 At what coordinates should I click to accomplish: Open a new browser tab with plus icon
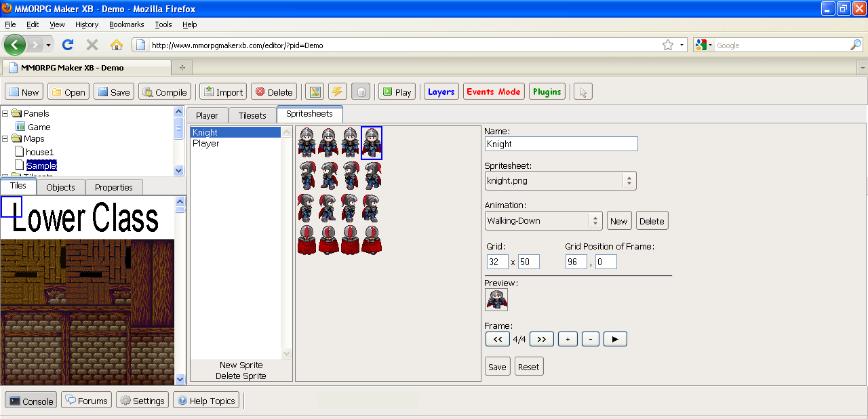coord(182,68)
